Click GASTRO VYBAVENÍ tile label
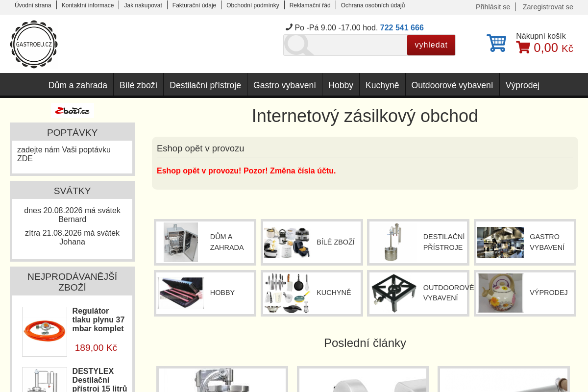Image resolution: width=588 pixels, height=392 pixels. [x=547, y=242]
